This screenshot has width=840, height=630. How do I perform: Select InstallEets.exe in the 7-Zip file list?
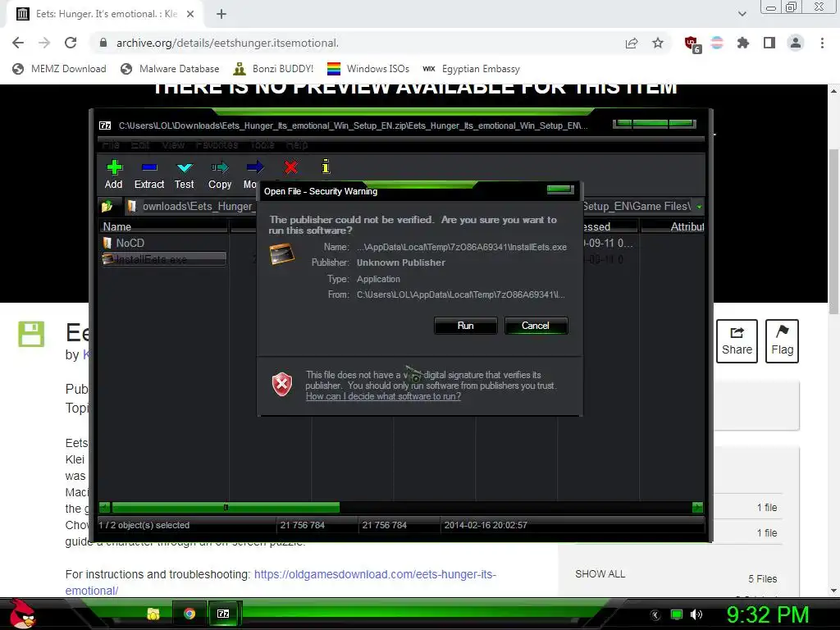[x=164, y=259]
